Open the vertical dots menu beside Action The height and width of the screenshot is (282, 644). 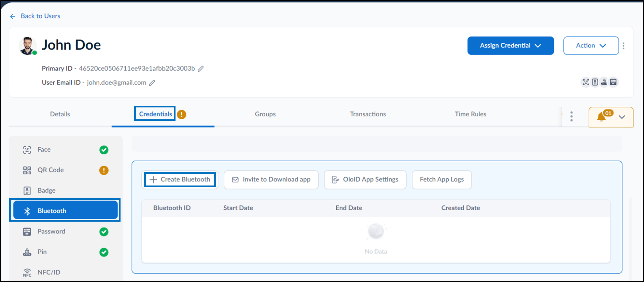(624, 46)
